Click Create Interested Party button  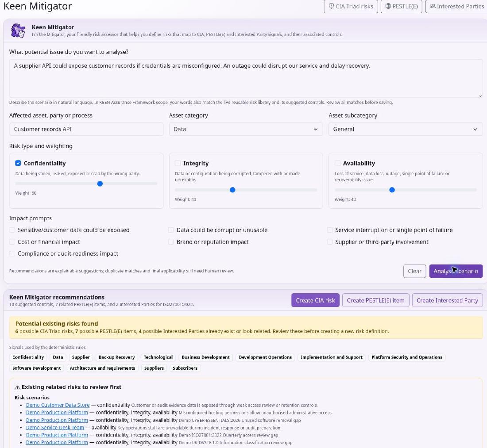coord(447,300)
